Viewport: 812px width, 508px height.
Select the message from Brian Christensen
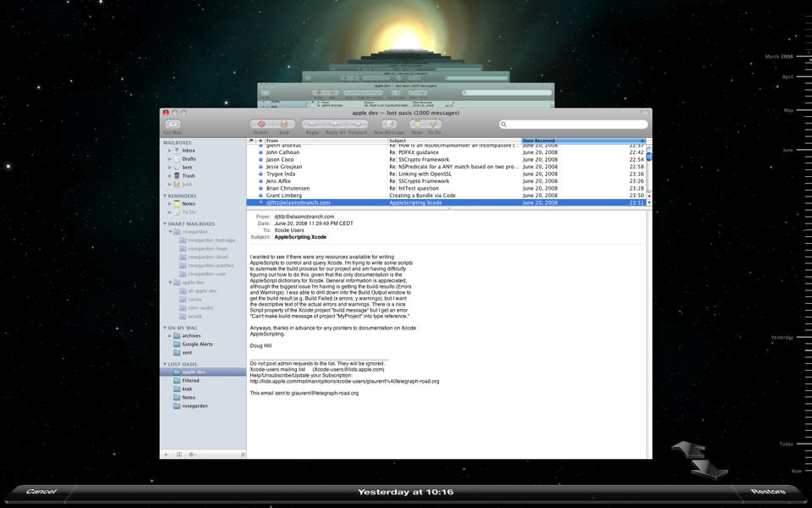click(448, 188)
